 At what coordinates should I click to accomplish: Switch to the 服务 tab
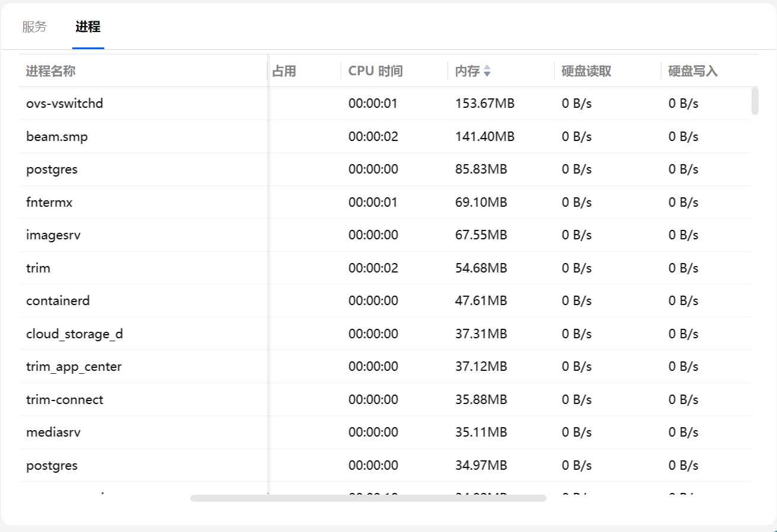(x=34, y=27)
